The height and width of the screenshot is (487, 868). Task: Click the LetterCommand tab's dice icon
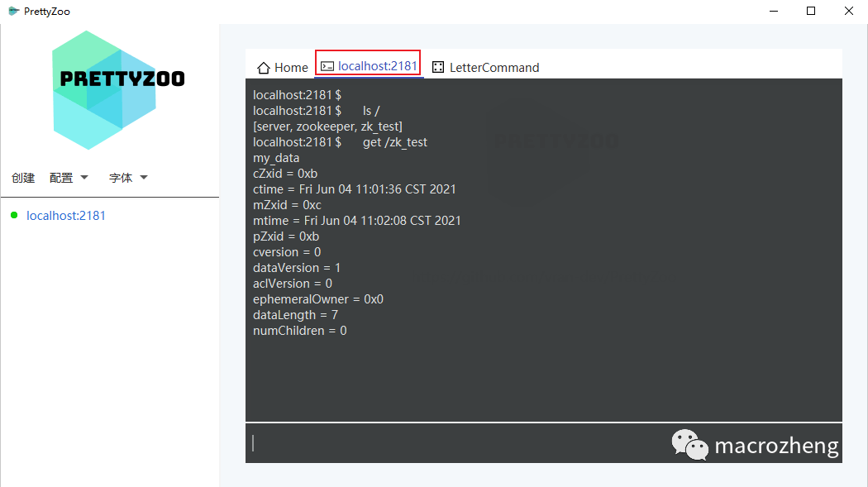(438, 68)
